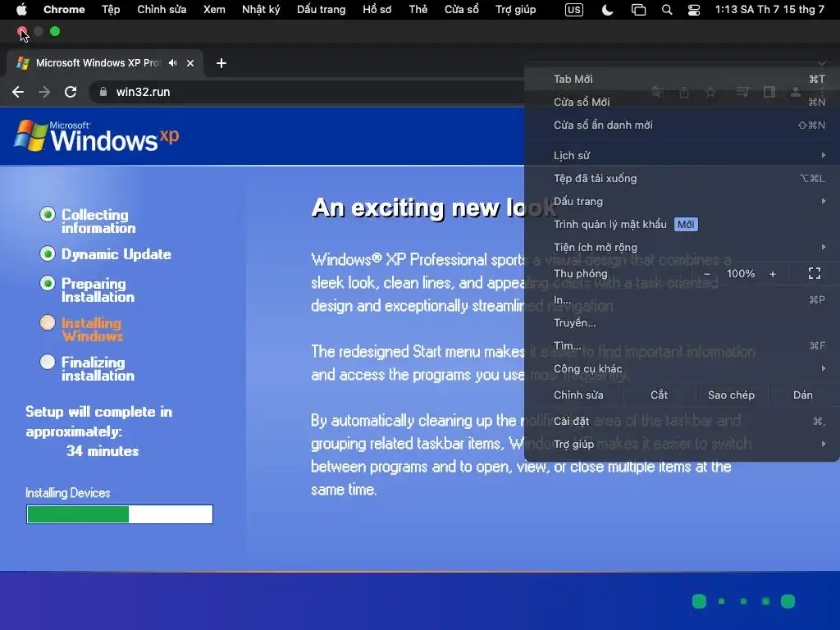Choose Cửa sổ Mới in Chrome menu
This screenshot has width=840, height=630.
click(x=682, y=102)
